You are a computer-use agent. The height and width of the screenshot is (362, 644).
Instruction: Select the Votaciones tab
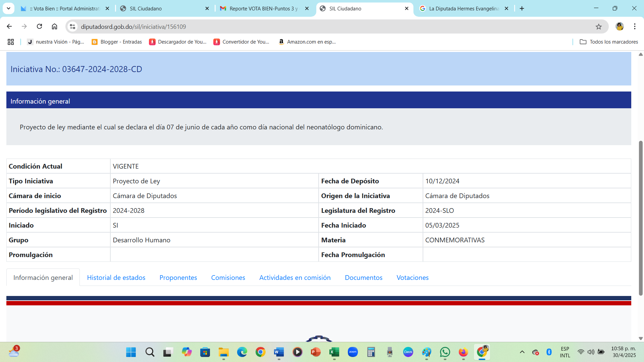point(413,278)
